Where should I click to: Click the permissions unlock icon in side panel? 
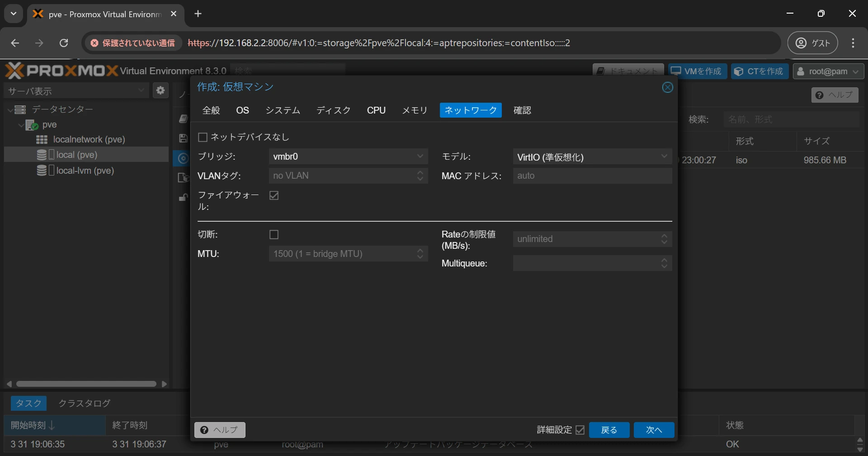point(183,197)
